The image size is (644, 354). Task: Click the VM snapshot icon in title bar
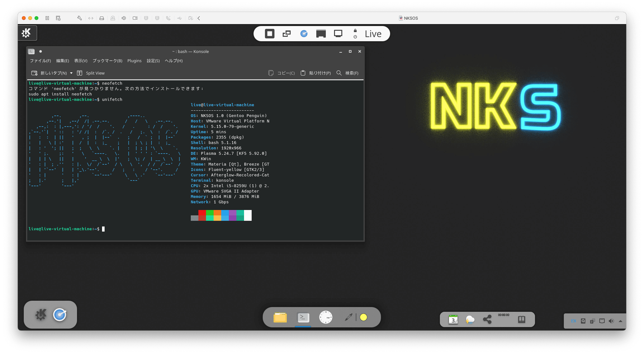pos(58,18)
